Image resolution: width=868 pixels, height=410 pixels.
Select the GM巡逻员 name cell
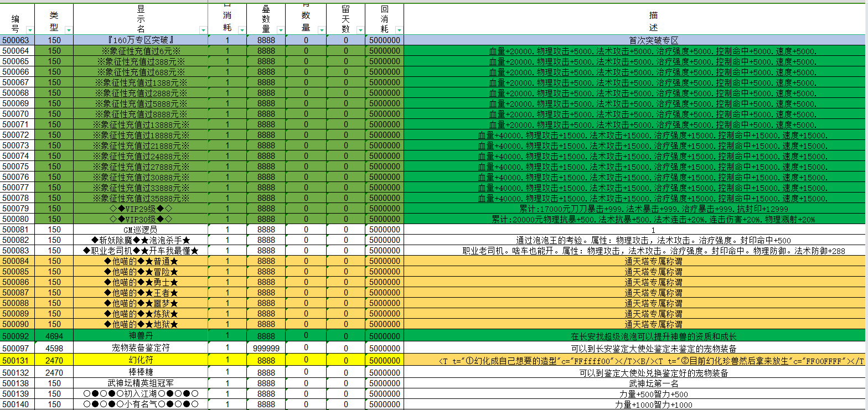(141, 230)
